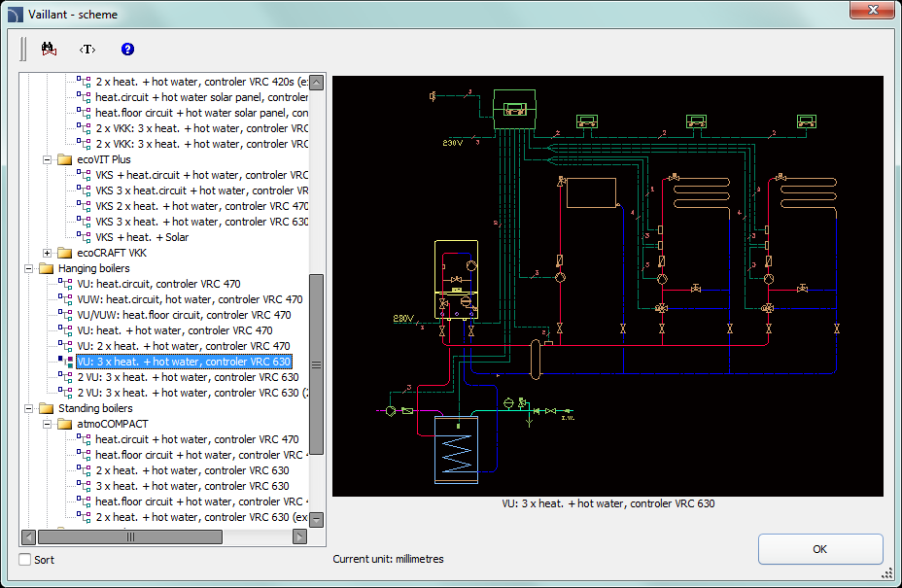Click the binoculars find icon in toolbar
Screen dimensions: 902x588
(x=49, y=49)
